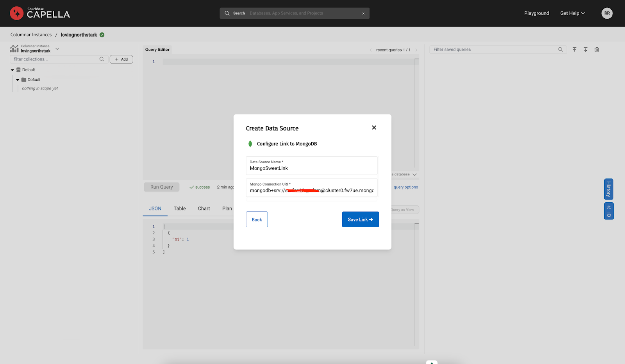625x364 pixels.
Task: Switch to the Plan results tab
Action: 227,209
